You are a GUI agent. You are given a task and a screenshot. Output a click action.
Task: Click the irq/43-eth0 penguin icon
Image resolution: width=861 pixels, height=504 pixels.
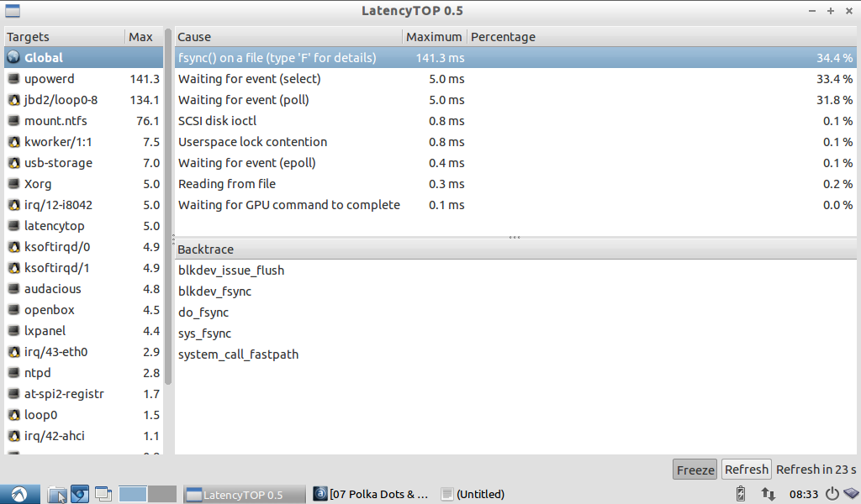point(13,351)
